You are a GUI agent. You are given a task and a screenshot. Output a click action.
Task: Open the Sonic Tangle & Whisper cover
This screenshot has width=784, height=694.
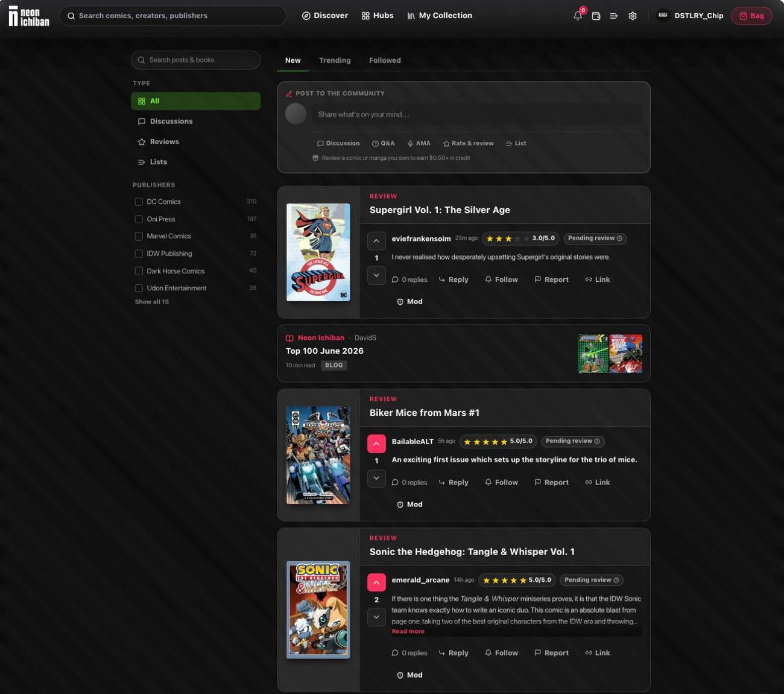[x=318, y=610]
